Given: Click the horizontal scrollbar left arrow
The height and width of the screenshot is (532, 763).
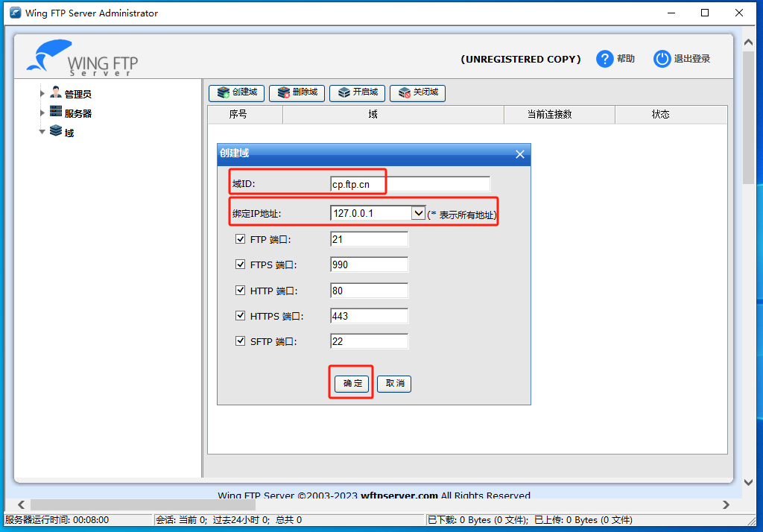Looking at the screenshot, I should point(21,504).
